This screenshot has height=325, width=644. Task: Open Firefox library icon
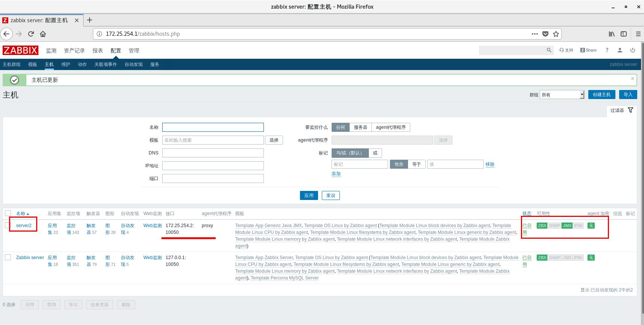tap(612, 34)
